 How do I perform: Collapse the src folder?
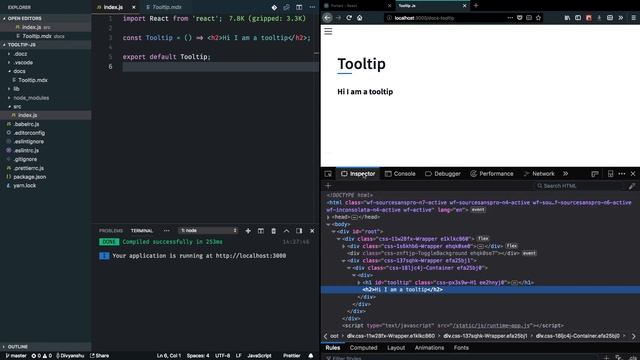tap(46, 107)
